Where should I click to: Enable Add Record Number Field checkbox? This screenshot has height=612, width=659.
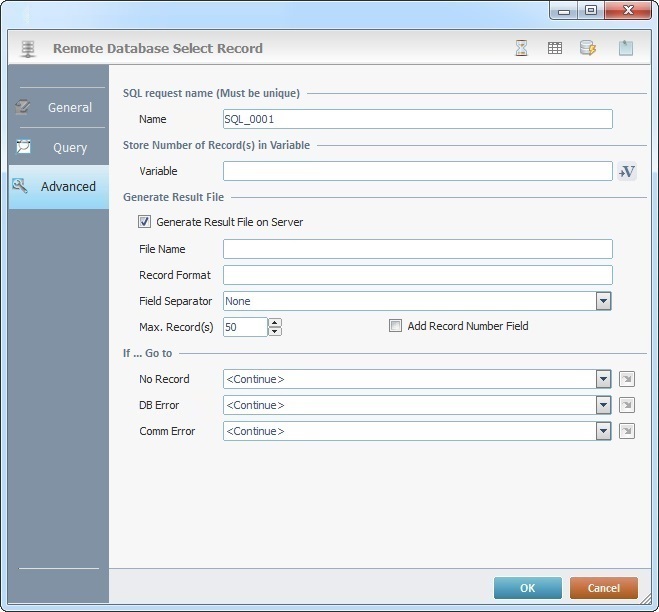(x=396, y=326)
